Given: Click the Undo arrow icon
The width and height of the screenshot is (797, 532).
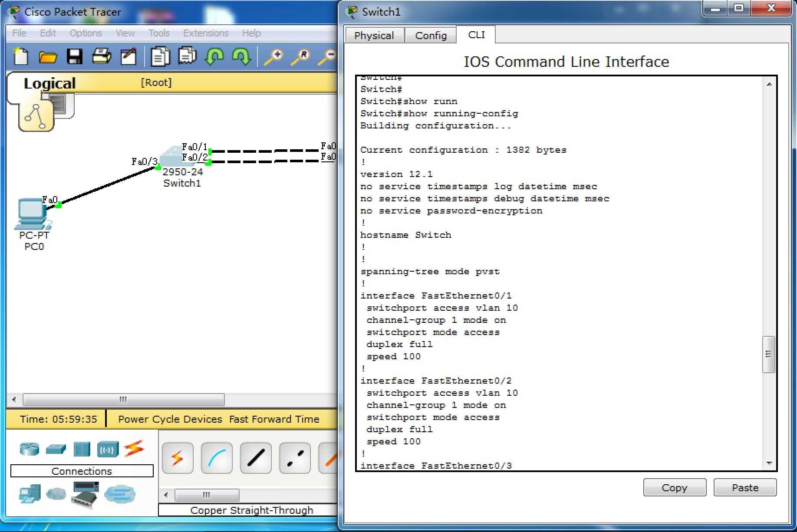Looking at the screenshot, I should (214, 56).
